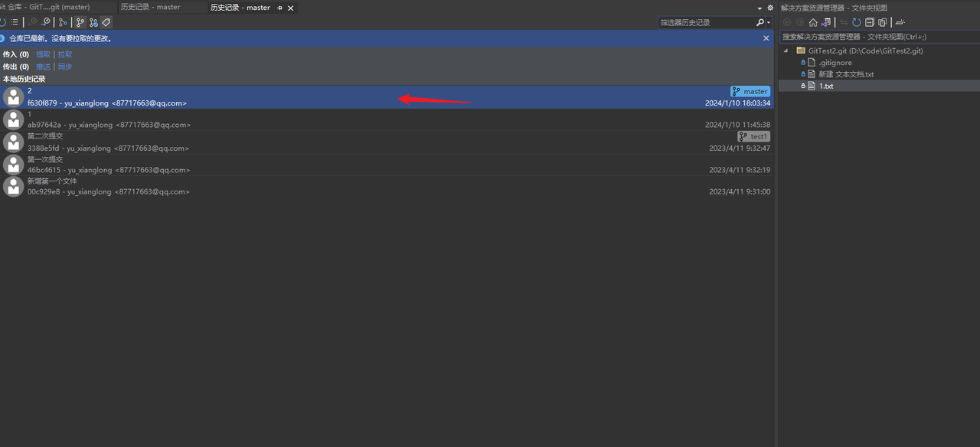
Task: Open the document tab list dropdown
Action: coord(759,8)
